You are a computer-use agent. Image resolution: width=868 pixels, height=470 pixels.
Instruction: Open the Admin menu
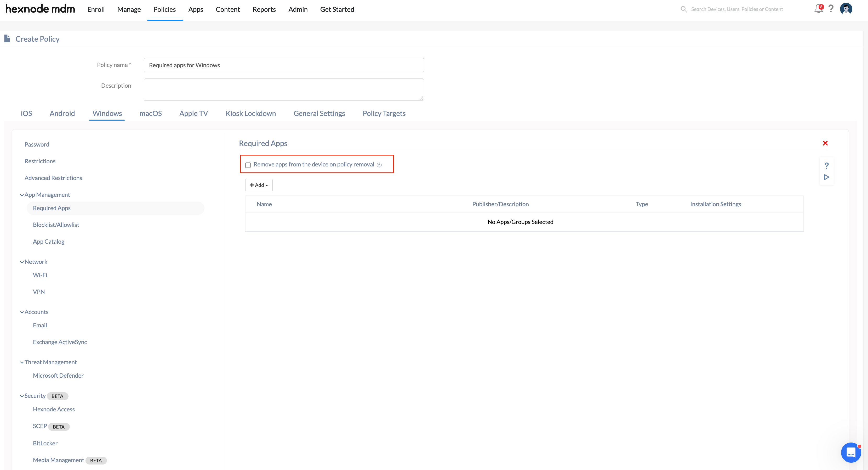tap(298, 9)
